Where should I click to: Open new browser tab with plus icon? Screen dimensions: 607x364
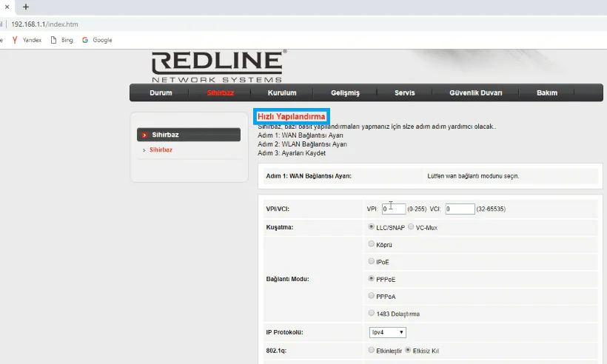click(x=26, y=6)
